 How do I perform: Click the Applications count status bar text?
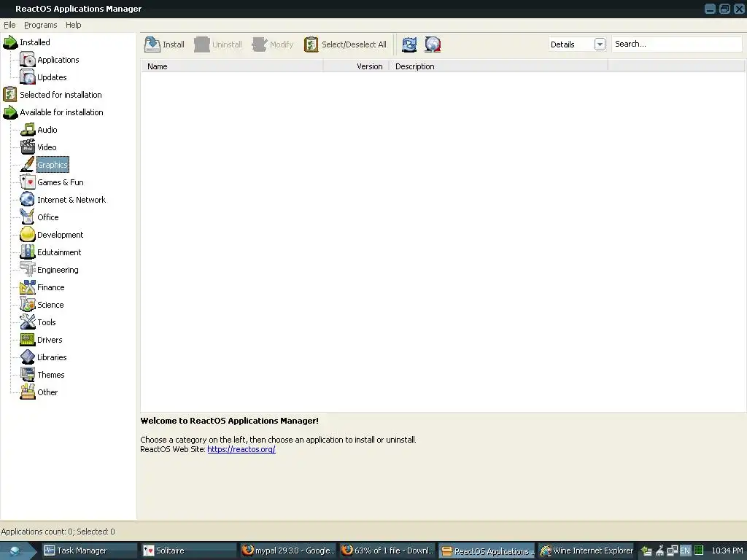pos(58,532)
